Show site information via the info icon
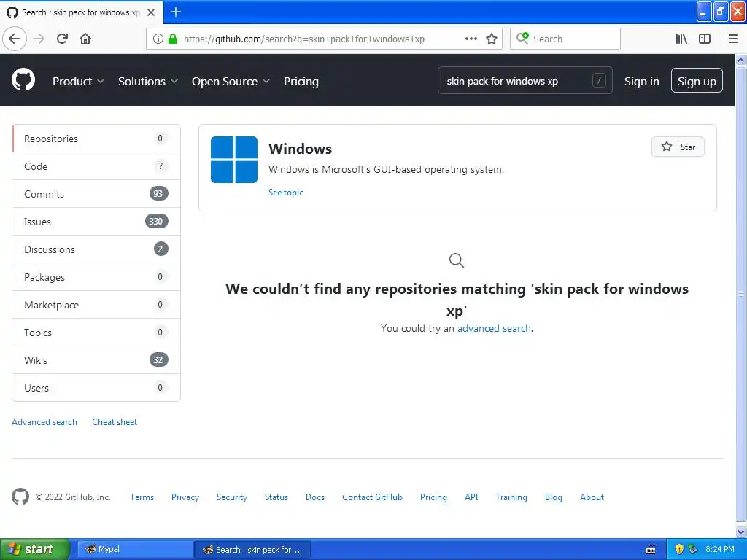Viewport: 747px width, 560px height. pyautogui.click(x=158, y=39)
